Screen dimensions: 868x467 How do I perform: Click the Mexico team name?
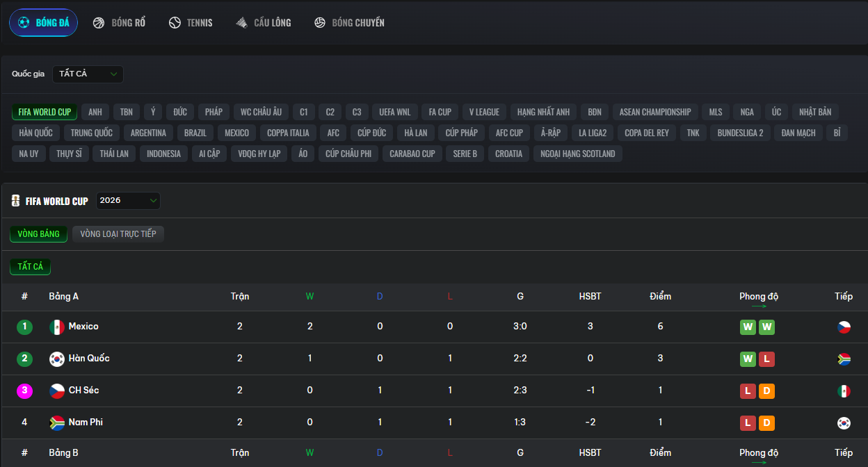83,327
